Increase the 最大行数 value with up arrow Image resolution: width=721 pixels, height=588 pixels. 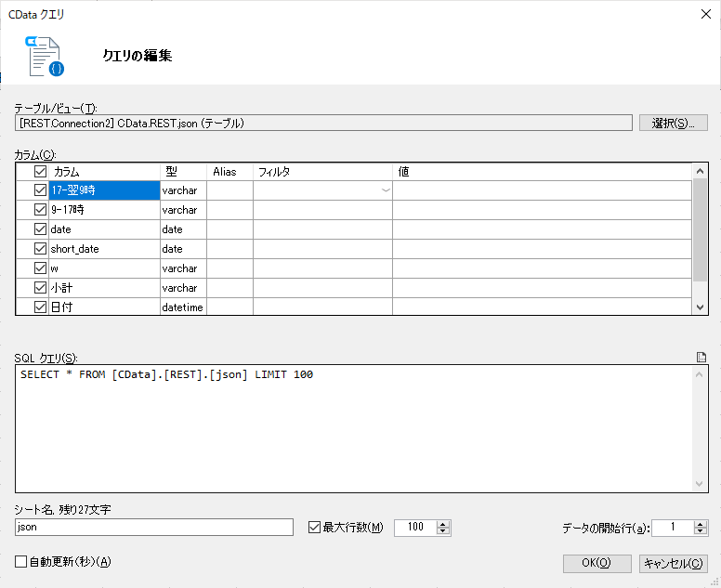(x=443, y=524)
